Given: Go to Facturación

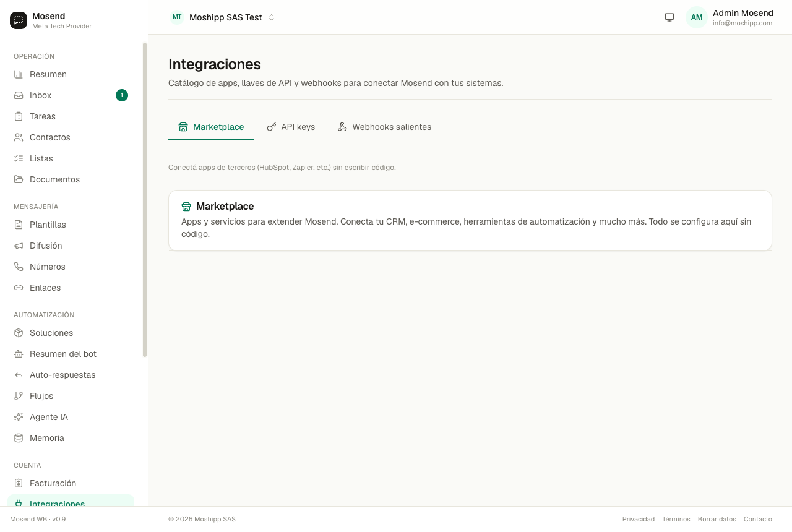Looking at the screenshot, I should click(x=71, y=483).
